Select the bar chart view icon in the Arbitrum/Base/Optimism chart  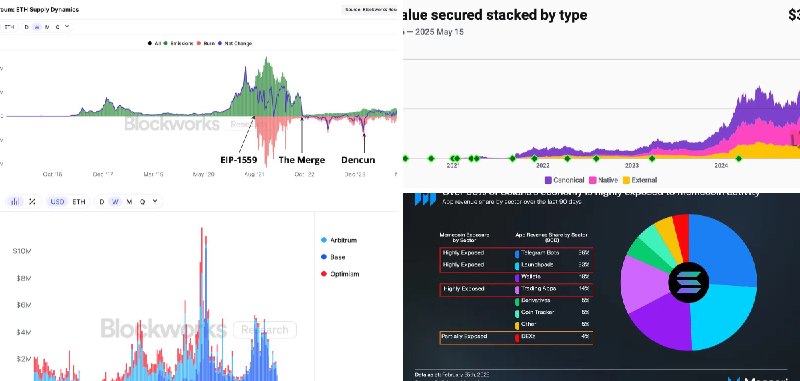(x=15, y=201)
